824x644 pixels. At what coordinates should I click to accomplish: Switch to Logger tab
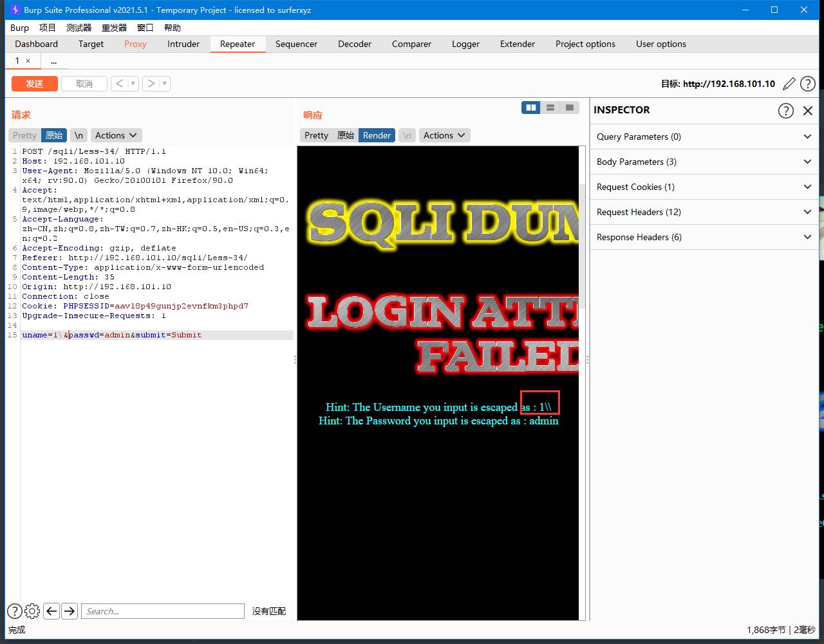465,44
